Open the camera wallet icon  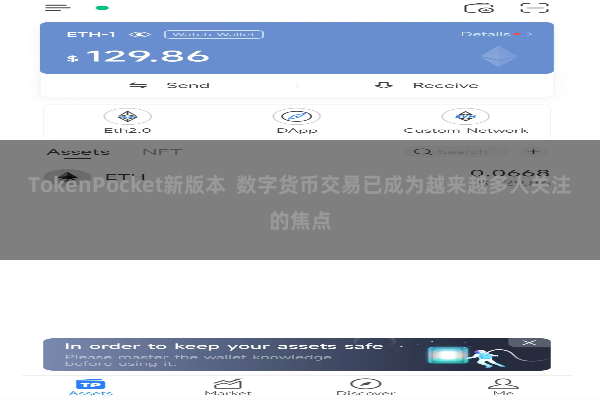click(x=479, y=8)
